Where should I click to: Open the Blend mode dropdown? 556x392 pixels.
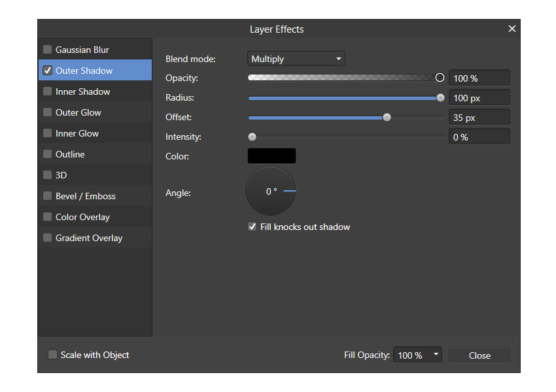pyautogui.click(x=296, y=58)
